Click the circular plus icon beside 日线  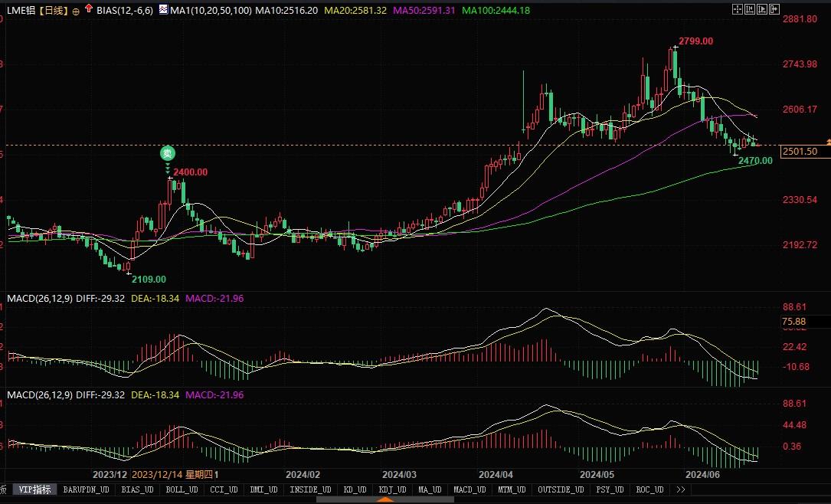coord(76,11)
